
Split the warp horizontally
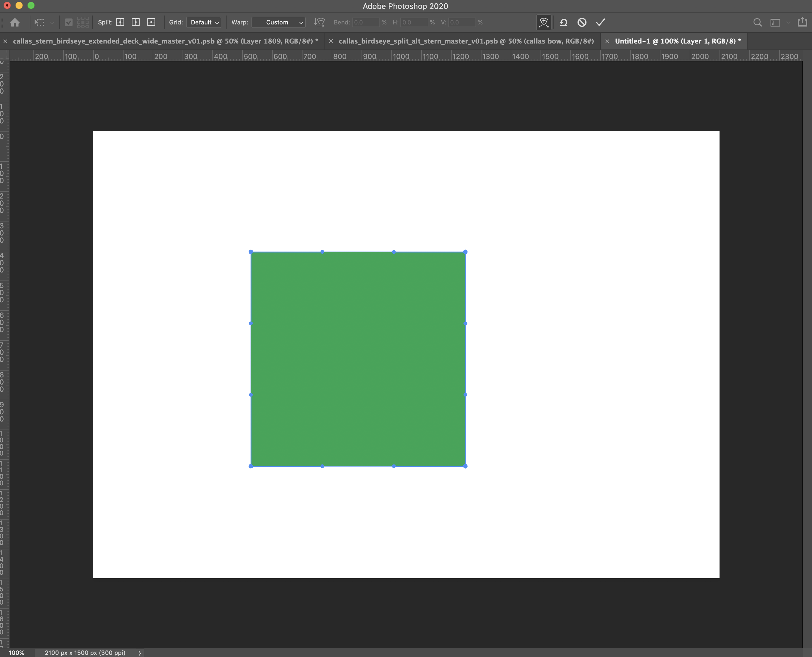151,22
